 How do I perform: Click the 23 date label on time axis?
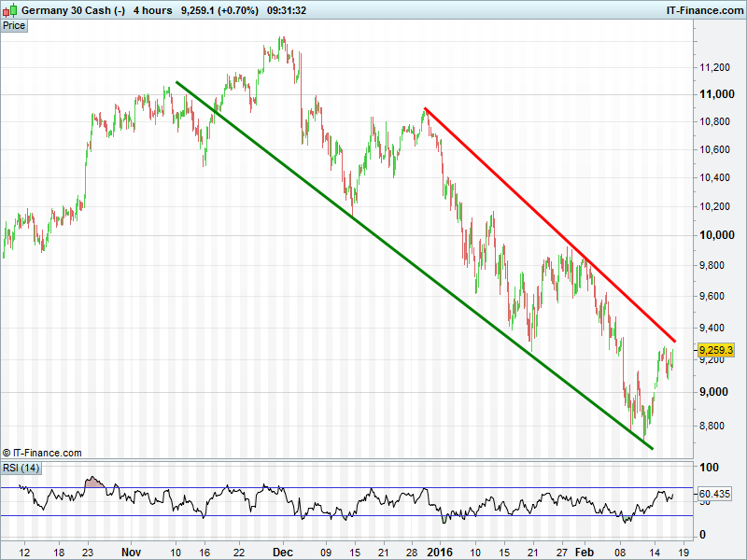click(88, 553)
